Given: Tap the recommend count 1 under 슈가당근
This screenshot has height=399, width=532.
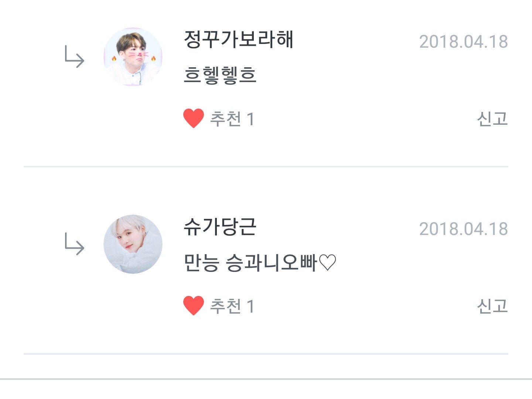Looking at the screenshot, I should click(x=250, y=307).
